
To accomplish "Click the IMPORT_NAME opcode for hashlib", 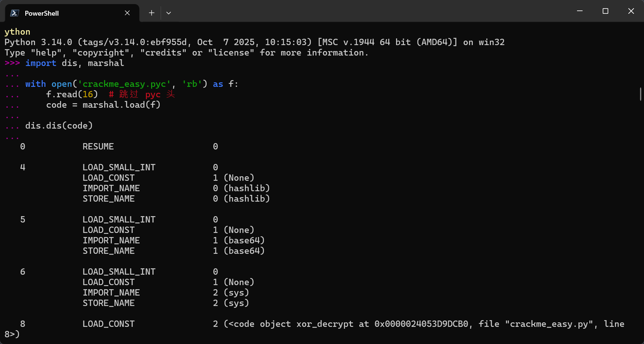I will click(x=111, y=189).
